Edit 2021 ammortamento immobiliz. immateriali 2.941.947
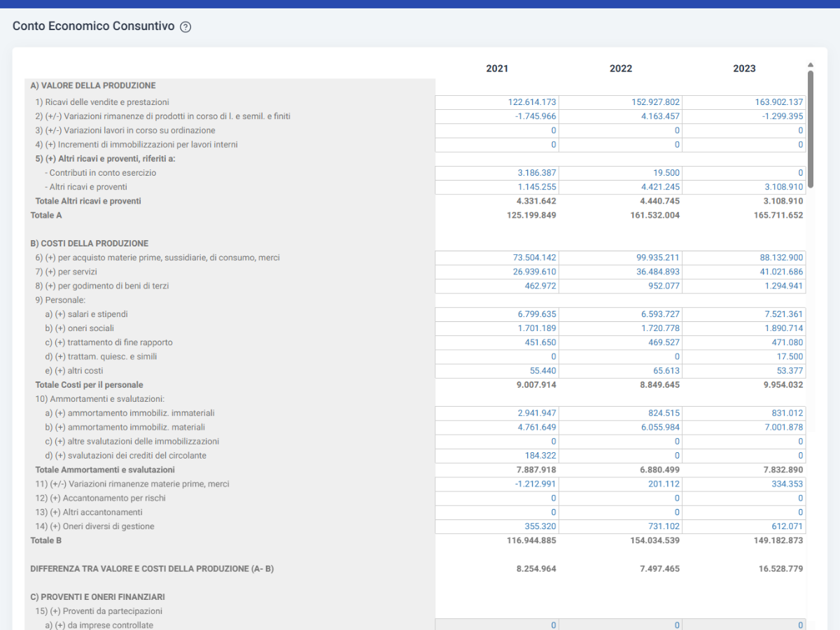Image resolution: width=840 pixels, height=630 pixels. pos(497,414)
